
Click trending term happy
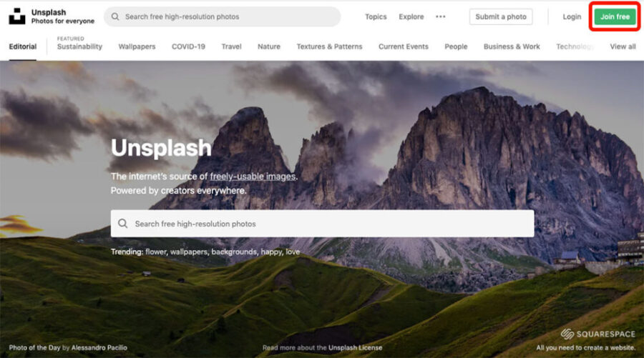click(271, 252)
